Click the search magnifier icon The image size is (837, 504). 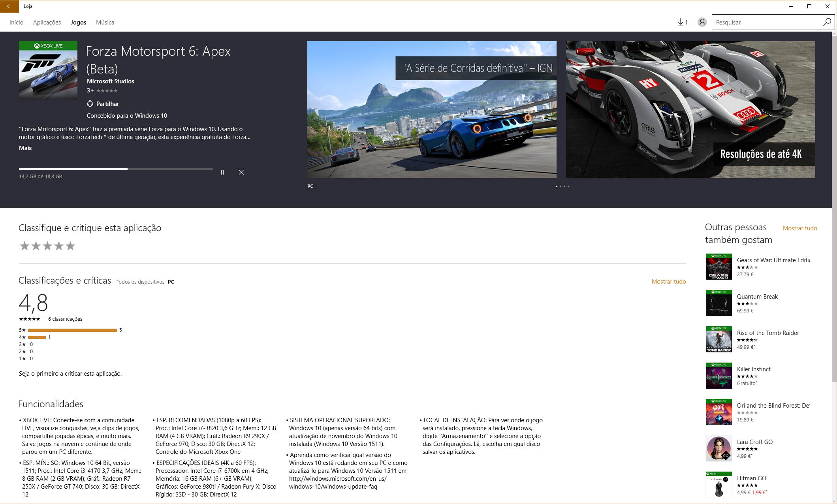coord(827,23)
